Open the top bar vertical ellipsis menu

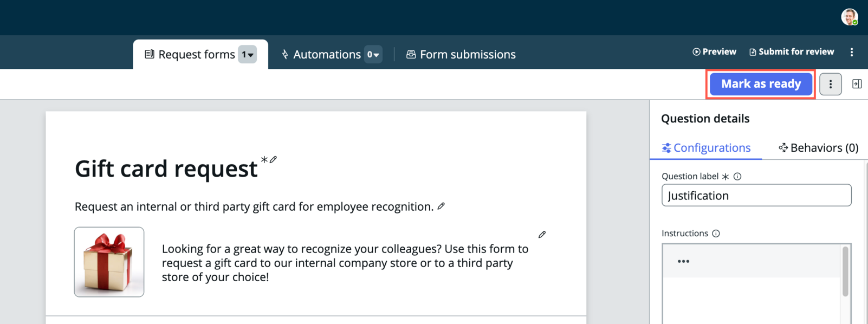[x=852, y=52]
